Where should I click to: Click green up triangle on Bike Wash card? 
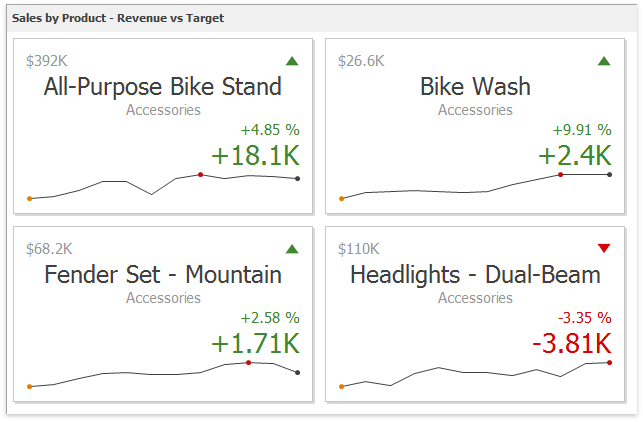click(x=604, y=61)
